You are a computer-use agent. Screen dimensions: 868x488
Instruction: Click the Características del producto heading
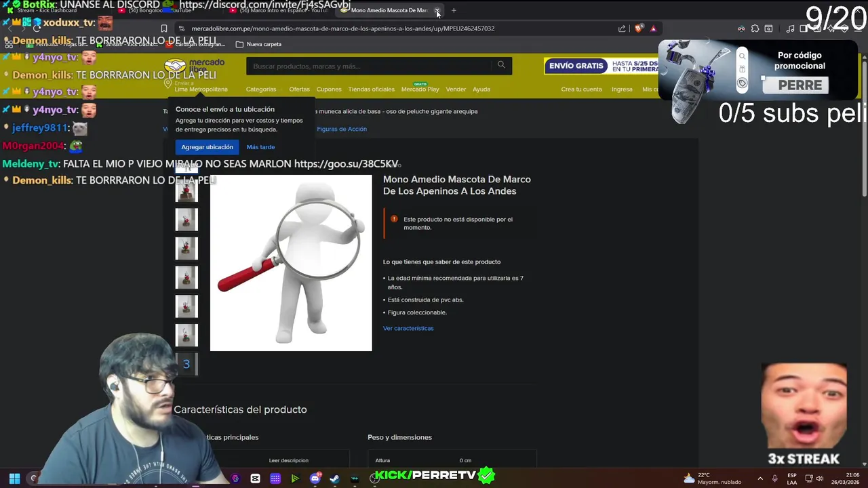pos(240,409)
